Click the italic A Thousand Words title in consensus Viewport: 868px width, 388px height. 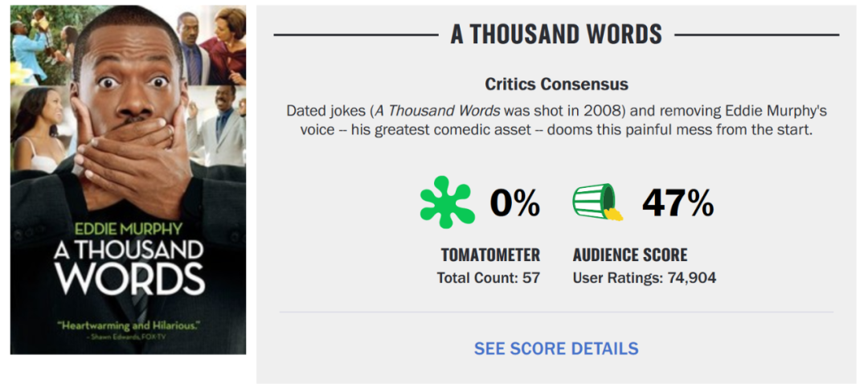(x=437, y=111)
